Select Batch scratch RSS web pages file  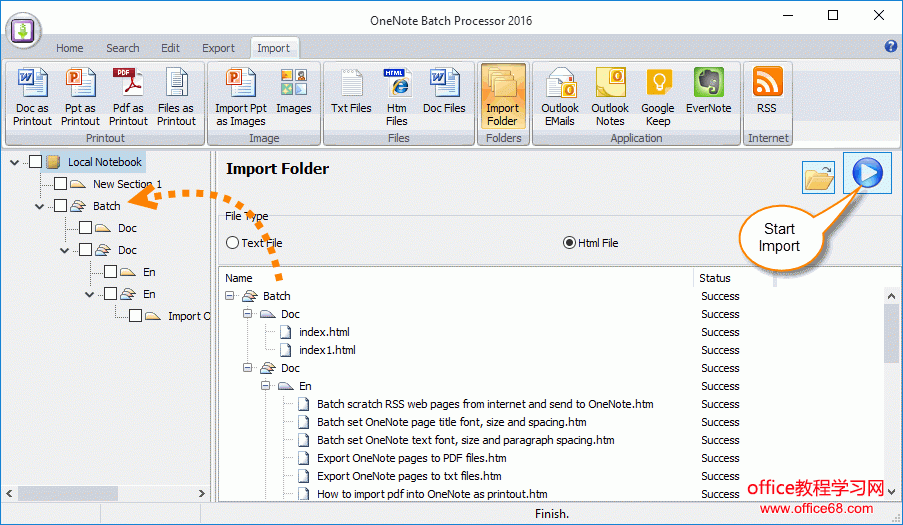click(485, 404)
